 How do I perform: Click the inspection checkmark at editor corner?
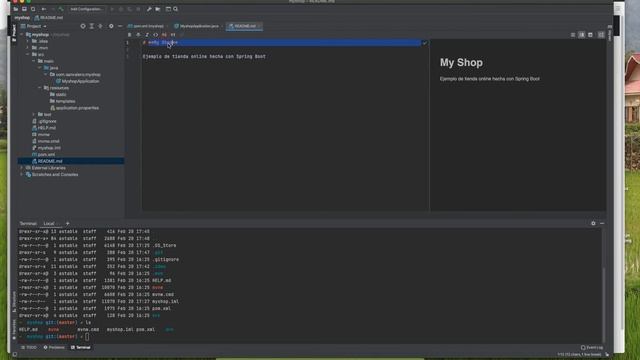(424, 42)
